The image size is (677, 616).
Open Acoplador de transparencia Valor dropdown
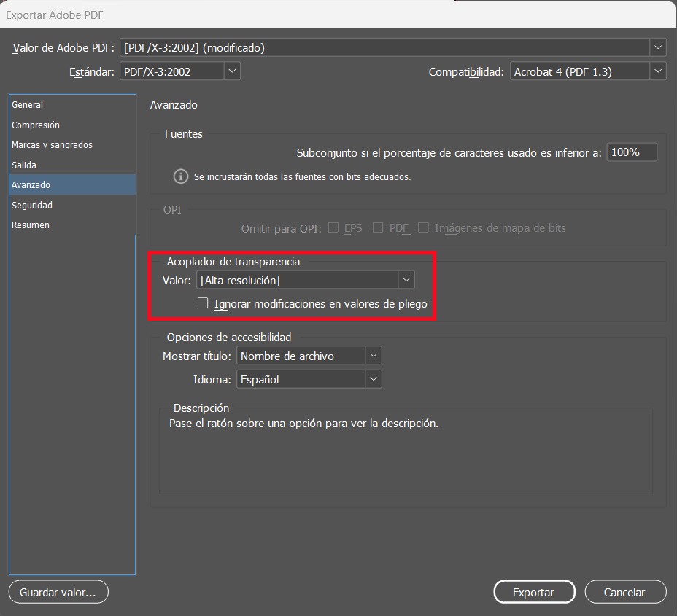coord(306,280)
